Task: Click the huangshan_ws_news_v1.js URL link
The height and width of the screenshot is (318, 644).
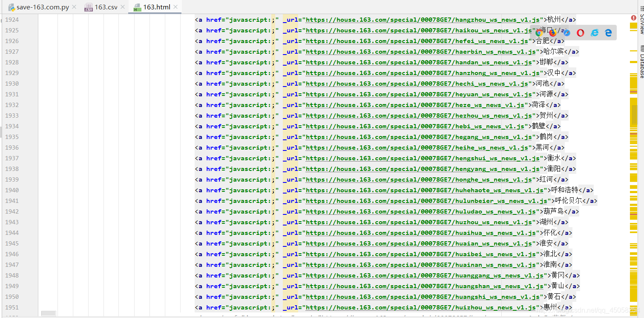Action: point(424,286)
